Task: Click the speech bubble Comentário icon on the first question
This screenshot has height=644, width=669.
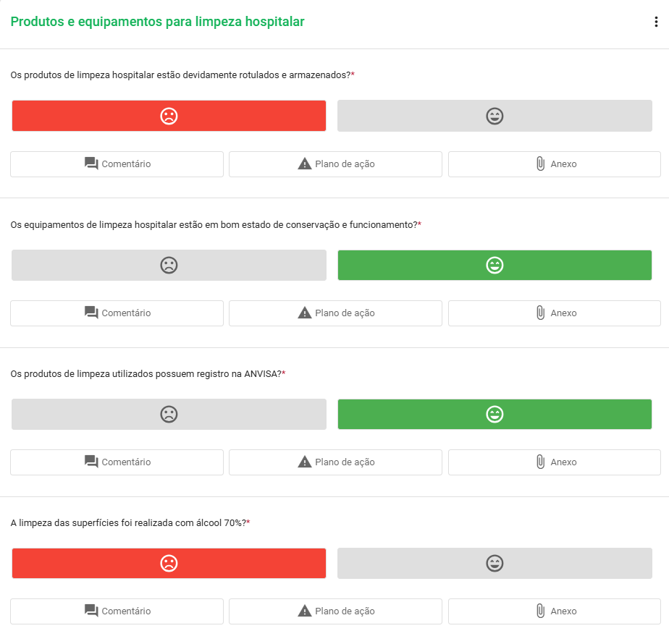Action: coord(91,164)
